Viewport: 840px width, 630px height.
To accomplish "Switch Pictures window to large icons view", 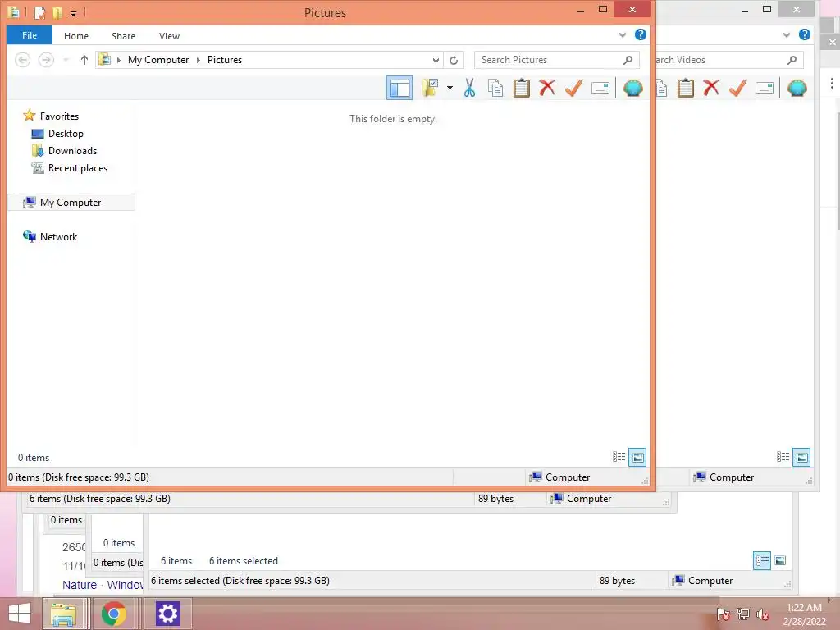I will 637,457.
